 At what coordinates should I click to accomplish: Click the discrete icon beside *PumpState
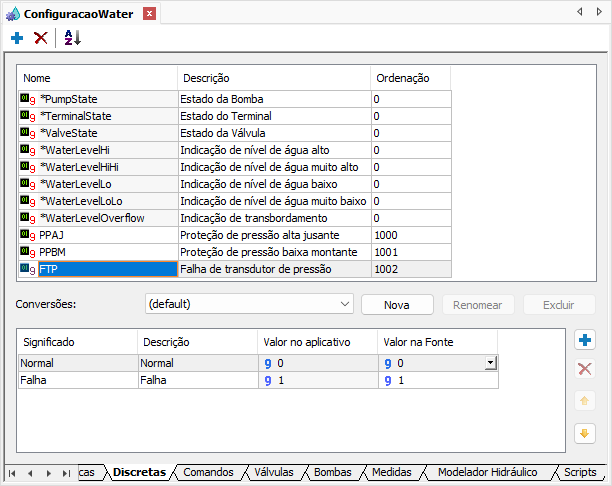(28, 99)
